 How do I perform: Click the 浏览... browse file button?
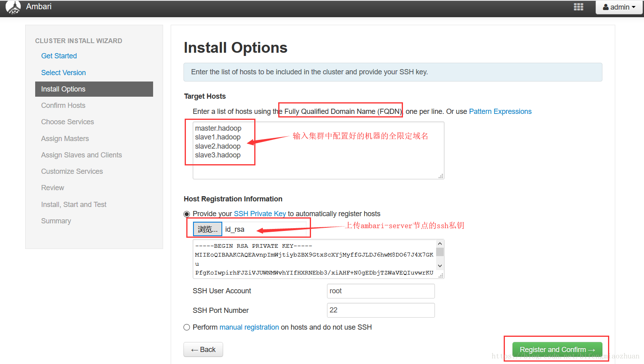(207, 229)
